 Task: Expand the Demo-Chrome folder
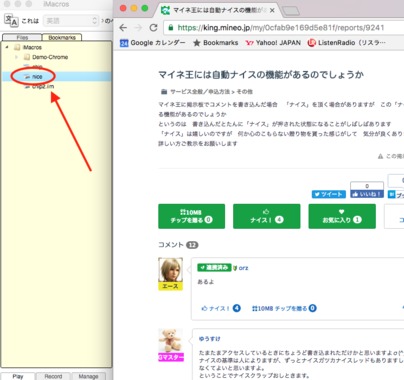(x=16, y=57)
